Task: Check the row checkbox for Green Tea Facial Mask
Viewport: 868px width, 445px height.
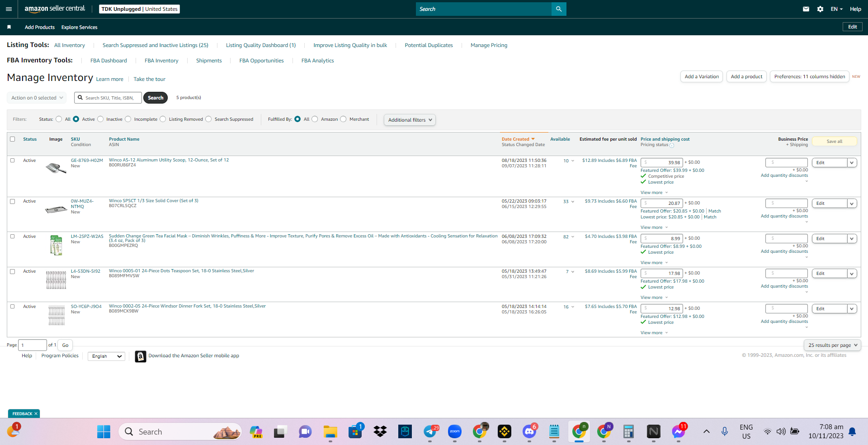Action: (x=13, y=237)
